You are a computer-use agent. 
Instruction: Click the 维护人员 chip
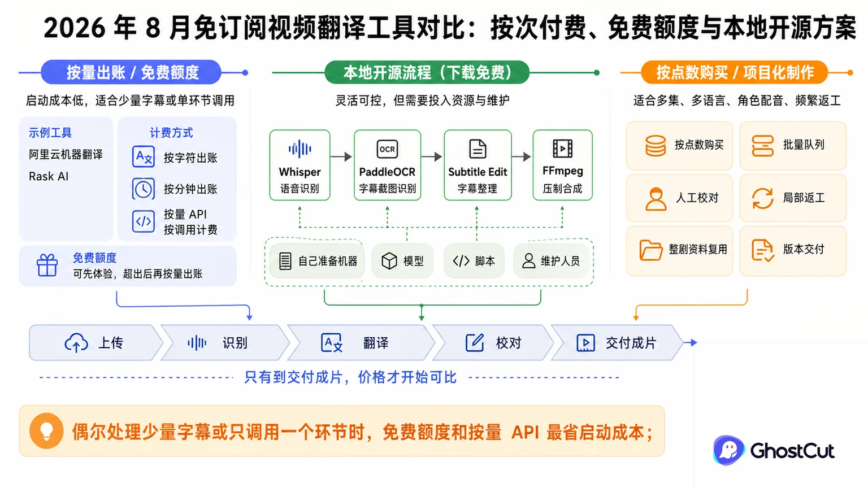[551, 261]
